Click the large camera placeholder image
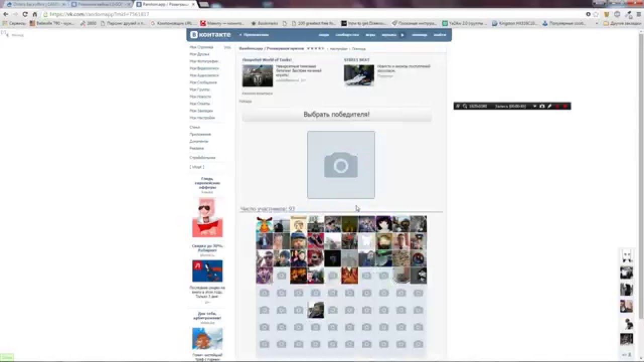The height and width of the screenshot is (362, 644). (x=341, y=165)
